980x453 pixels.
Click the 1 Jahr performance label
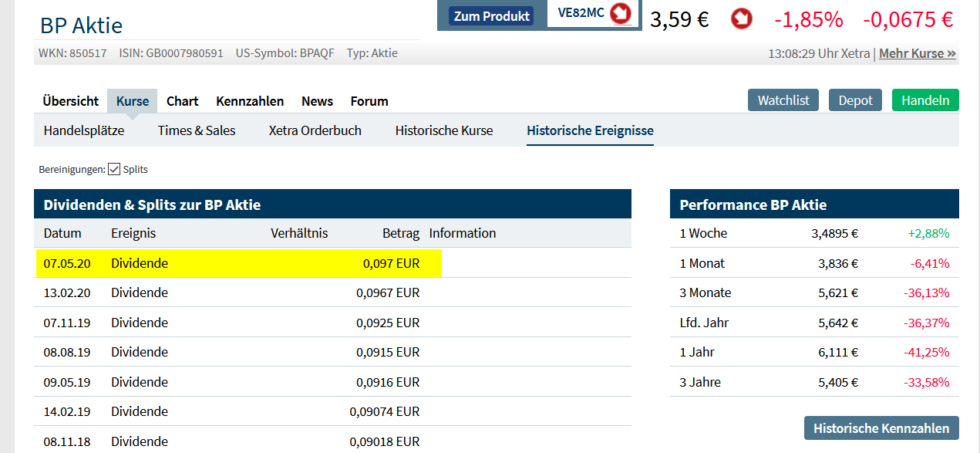tap(697, 352)
